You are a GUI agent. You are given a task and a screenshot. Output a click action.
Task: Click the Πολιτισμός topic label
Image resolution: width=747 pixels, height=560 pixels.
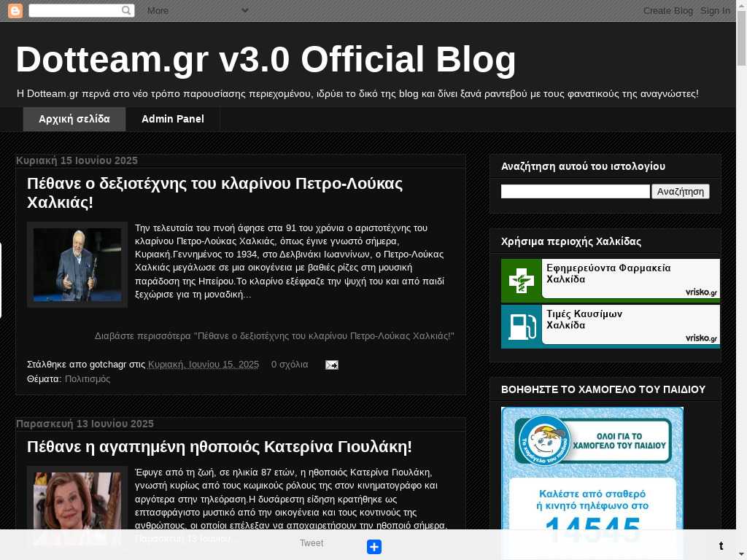coord(88,379)
